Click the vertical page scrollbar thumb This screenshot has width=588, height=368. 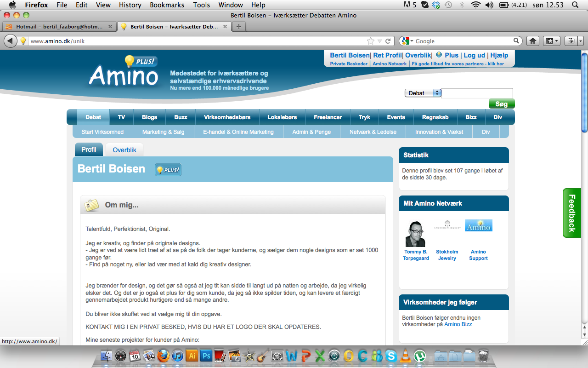click(584, 93)
